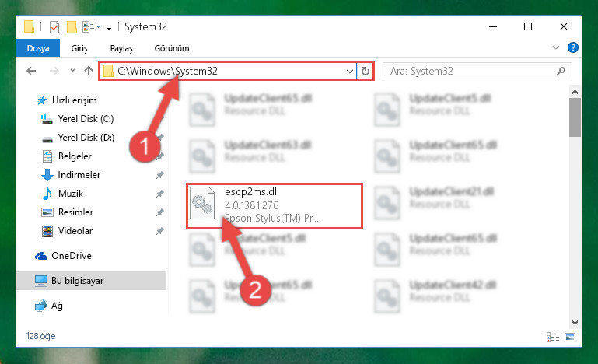
Task: Open the Paylaş ribbon tab
Action: coord(121,48)
